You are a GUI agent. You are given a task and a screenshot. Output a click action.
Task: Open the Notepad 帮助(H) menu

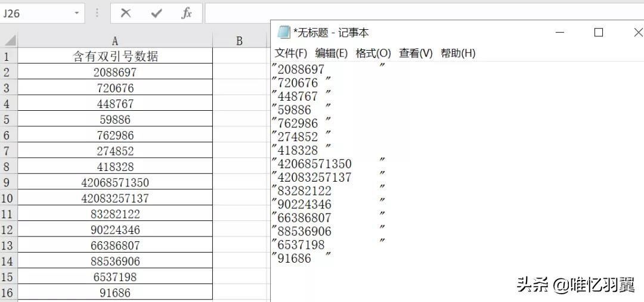tap(458, 54)
